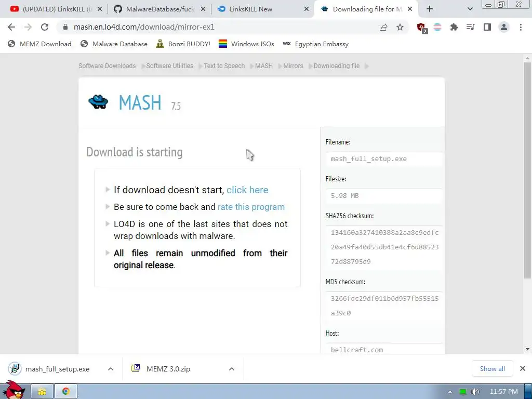Image resolution: width=532 pixels, height=399 pixels.
Task: Close the LinksKILL New tab
Action: [307, 9]
